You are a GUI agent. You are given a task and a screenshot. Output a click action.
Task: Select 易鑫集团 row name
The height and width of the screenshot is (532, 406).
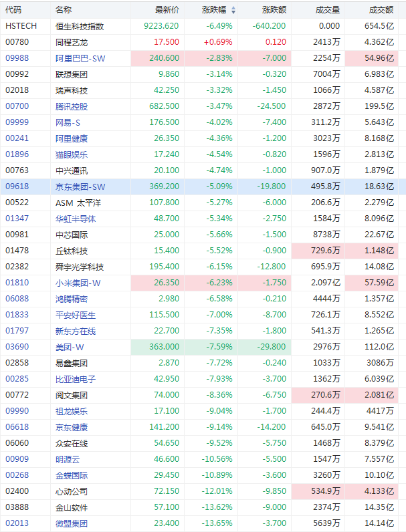pos(72,363)
